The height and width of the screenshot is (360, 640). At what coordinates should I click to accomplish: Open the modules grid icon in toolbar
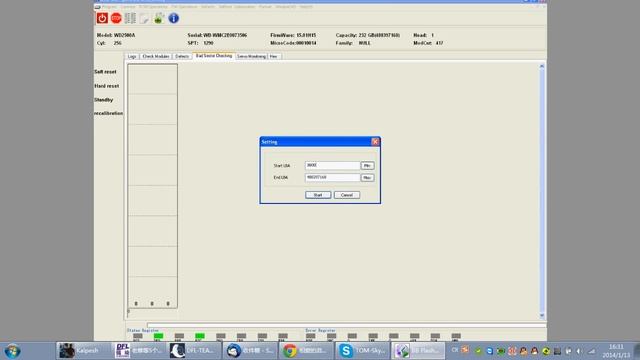click(x=130, y=18)
